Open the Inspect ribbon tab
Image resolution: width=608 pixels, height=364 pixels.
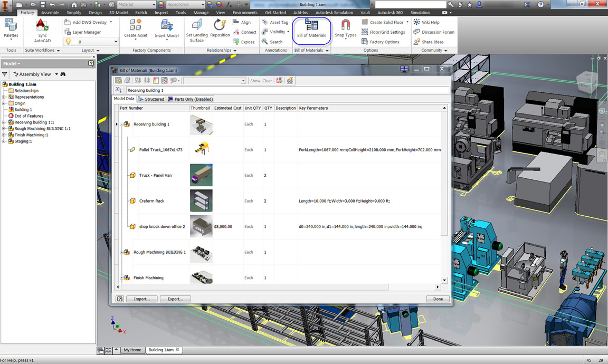(161, 13)
